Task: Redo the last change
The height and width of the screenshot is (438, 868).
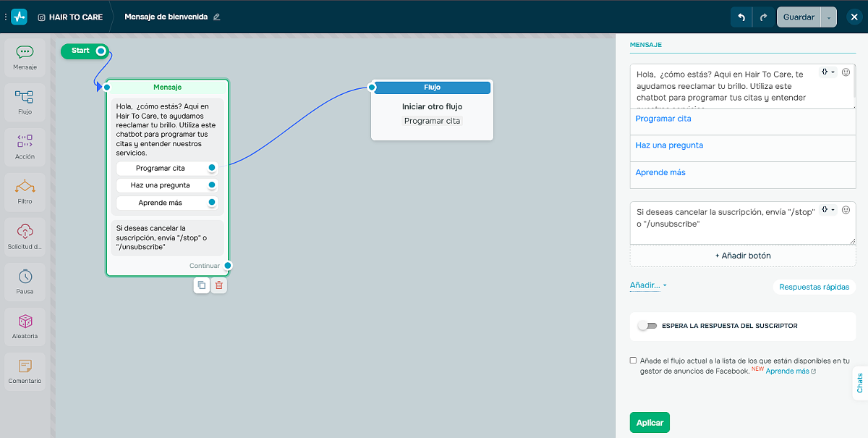Action: (763, 17)
